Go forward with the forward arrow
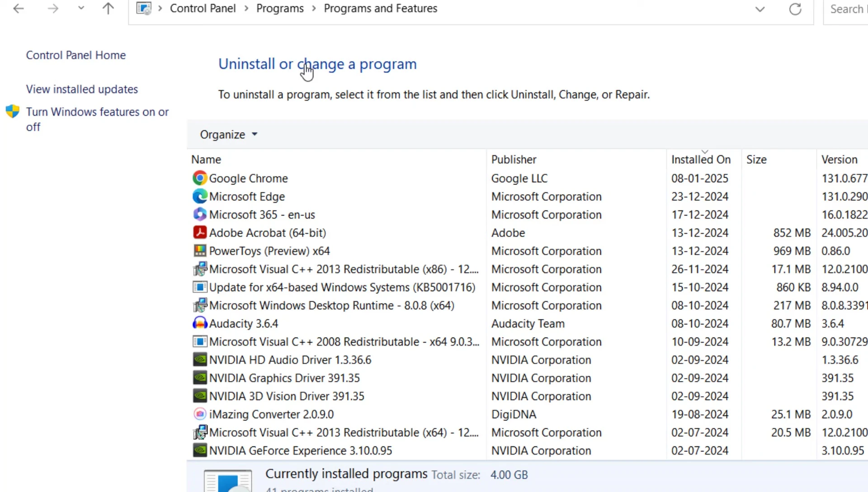868x492 pixels. click(53, 9)
